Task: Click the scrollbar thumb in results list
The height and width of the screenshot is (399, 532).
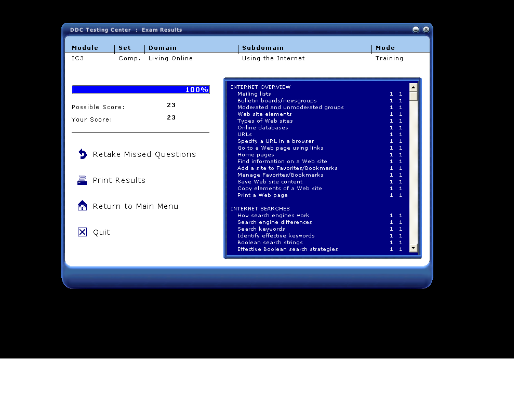Action: click(x=413, y=96)
